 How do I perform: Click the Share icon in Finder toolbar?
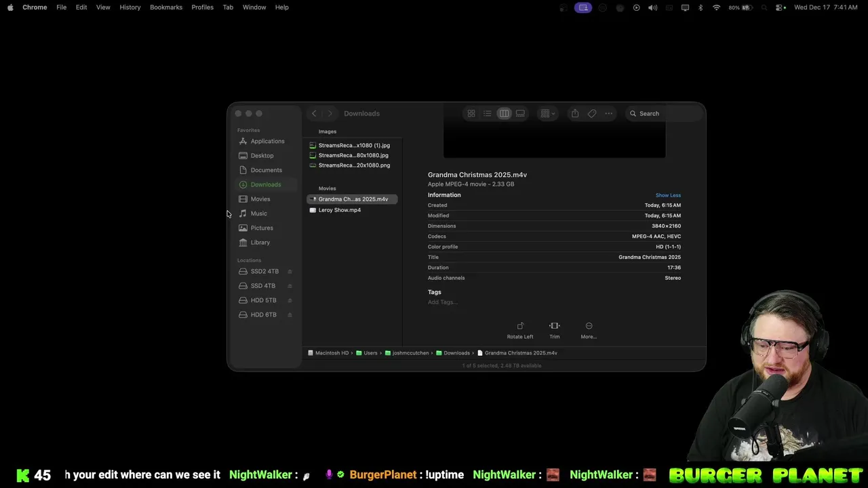click(x=575, y=113)
